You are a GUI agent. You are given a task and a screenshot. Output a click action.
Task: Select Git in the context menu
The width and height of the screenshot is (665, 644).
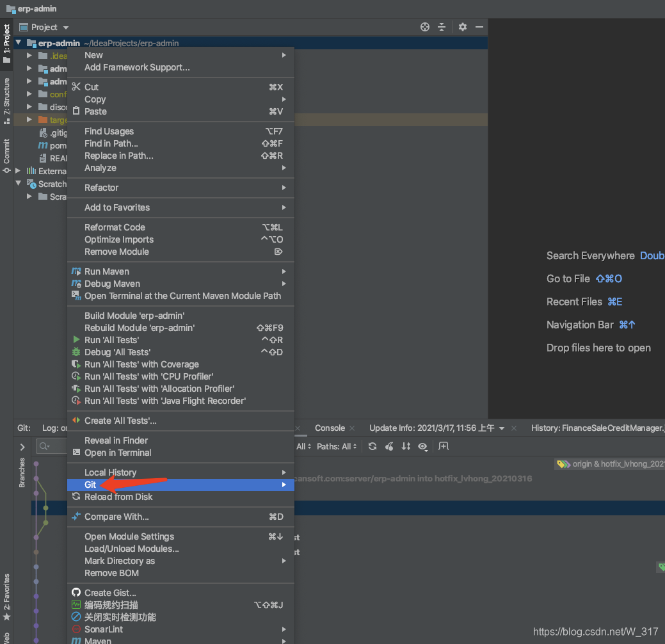point(90,485)
